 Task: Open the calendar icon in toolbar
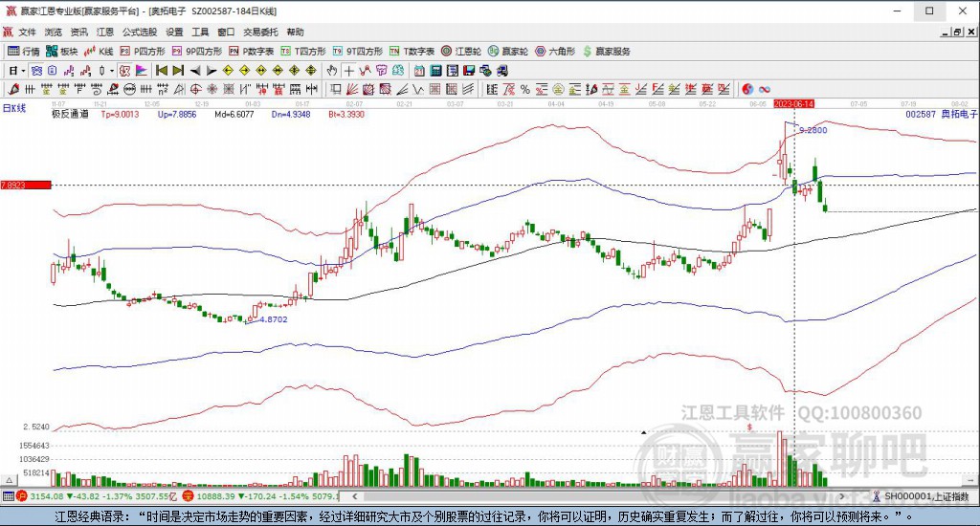419,71
